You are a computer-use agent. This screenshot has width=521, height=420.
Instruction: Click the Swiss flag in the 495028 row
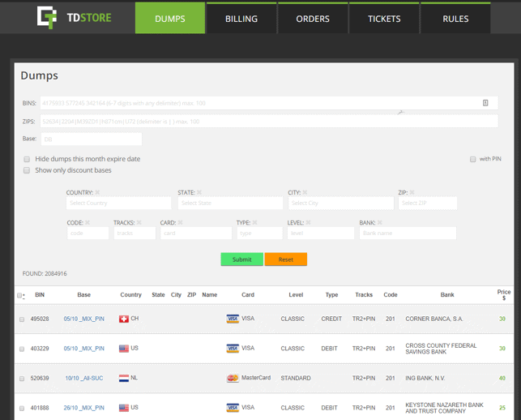[124, 319]
